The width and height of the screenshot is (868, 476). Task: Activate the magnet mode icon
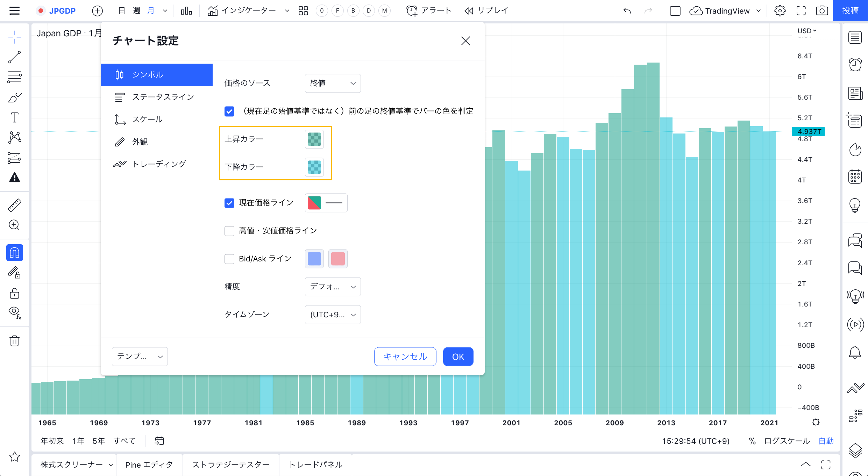point(14,252)
